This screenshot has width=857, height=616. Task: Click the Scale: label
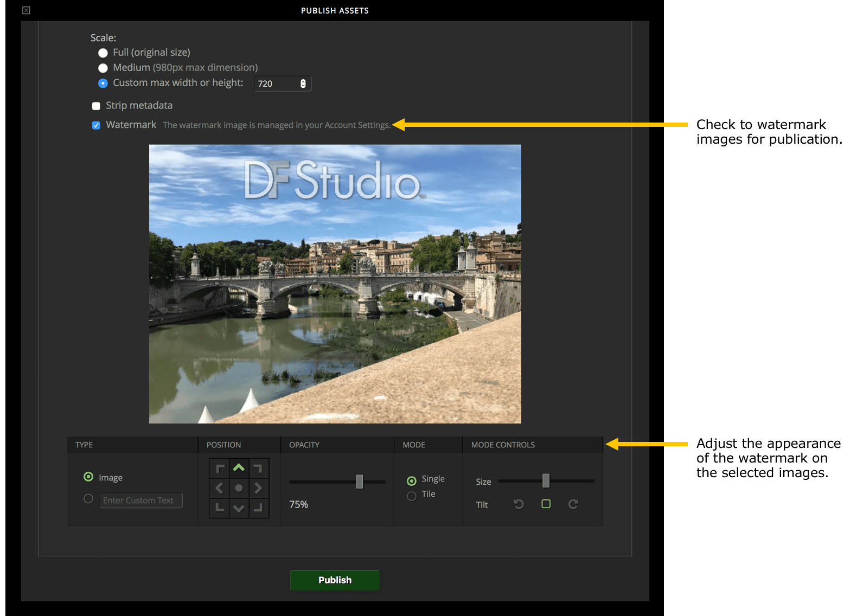[x=103, y=38]
